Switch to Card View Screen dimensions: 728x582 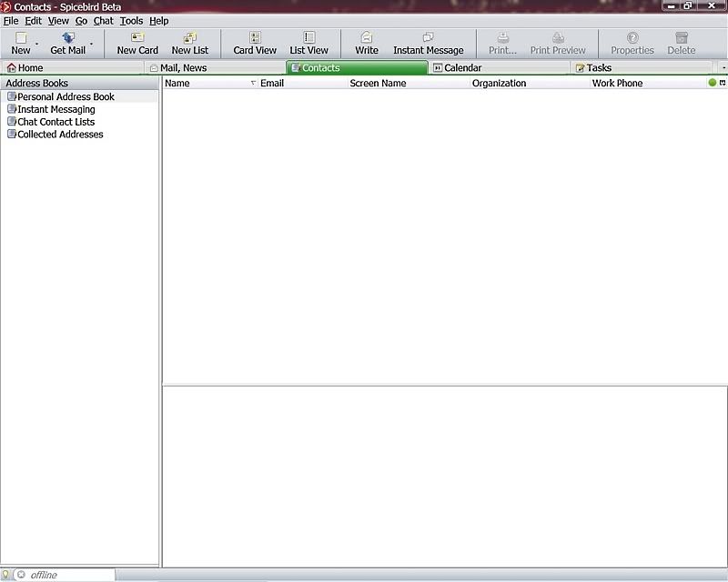[x=255, y=44]
